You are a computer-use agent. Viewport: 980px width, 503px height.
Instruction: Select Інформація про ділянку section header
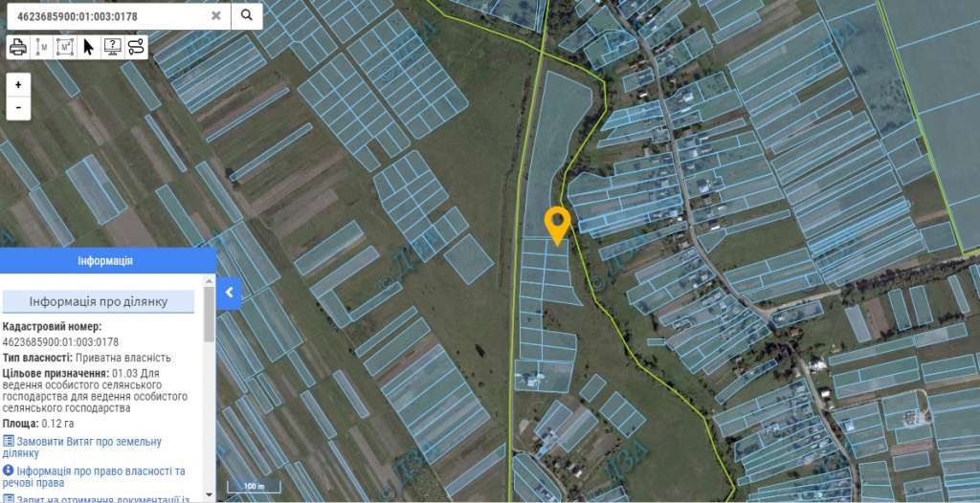(x=99, y=302)
